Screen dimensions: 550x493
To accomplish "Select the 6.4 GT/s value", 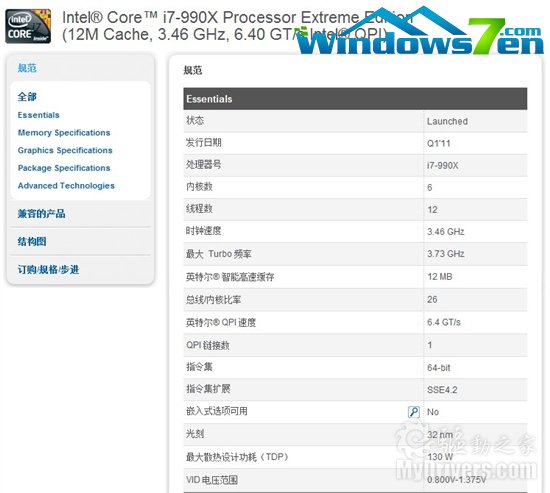I will [444, 322].
